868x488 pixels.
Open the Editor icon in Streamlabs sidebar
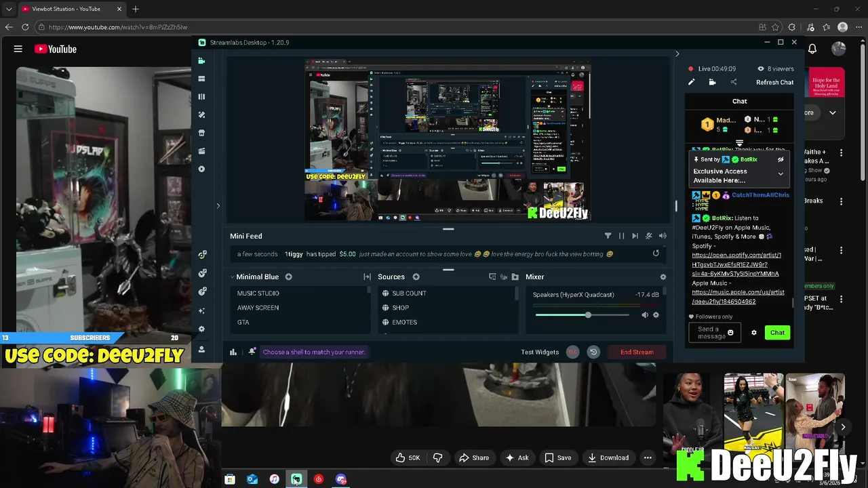(x=201, y=61)
